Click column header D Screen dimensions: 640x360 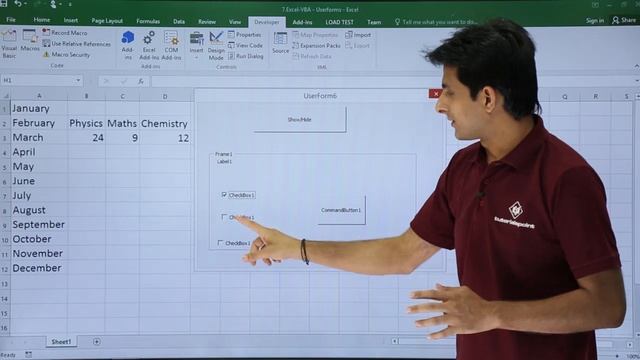point(165,96)
